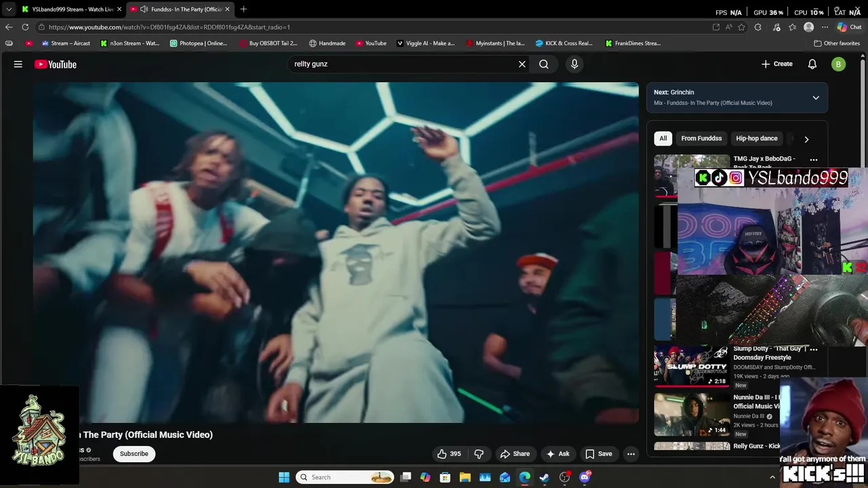The width and height of the screenshot is (868, 488).
Task: Open the Windows Start menu
Action: 284,477
